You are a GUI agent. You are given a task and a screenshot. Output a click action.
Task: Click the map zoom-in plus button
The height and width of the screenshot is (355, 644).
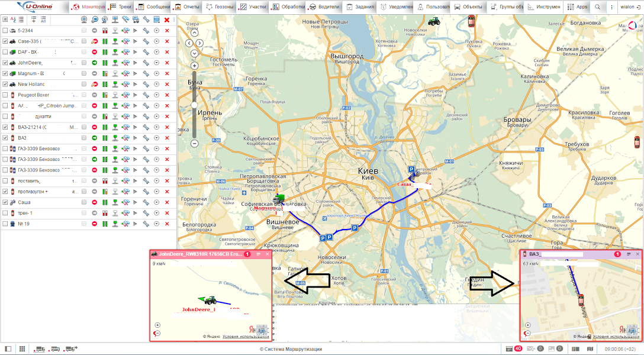[x=194, y=66]
